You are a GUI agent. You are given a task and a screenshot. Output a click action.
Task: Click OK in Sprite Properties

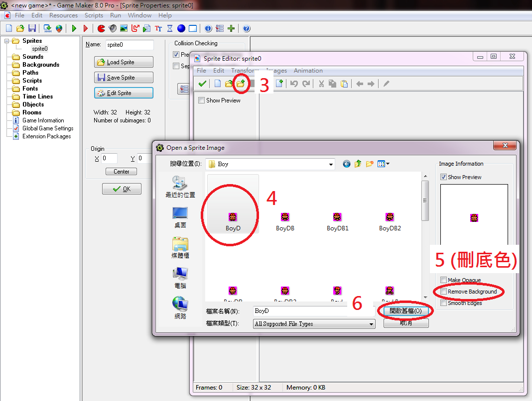click(x=122, y=189)
